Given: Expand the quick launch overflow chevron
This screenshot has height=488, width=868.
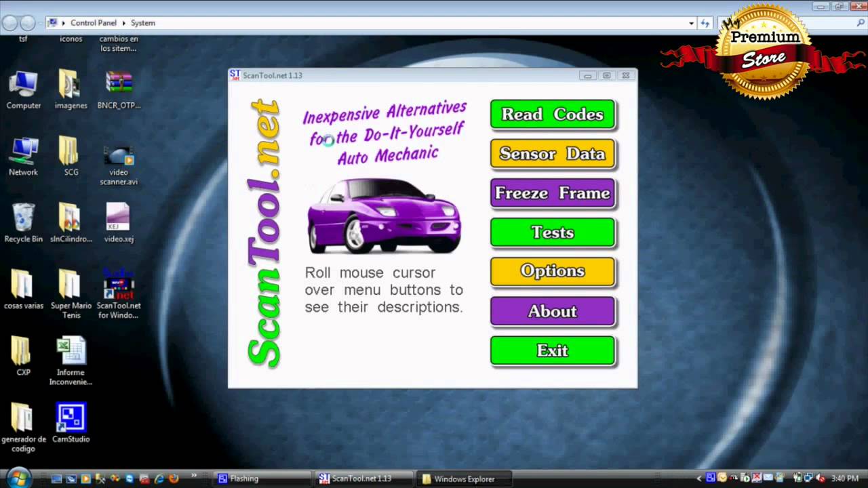Looking at the screenshot, I should click(x=195, y=476).
